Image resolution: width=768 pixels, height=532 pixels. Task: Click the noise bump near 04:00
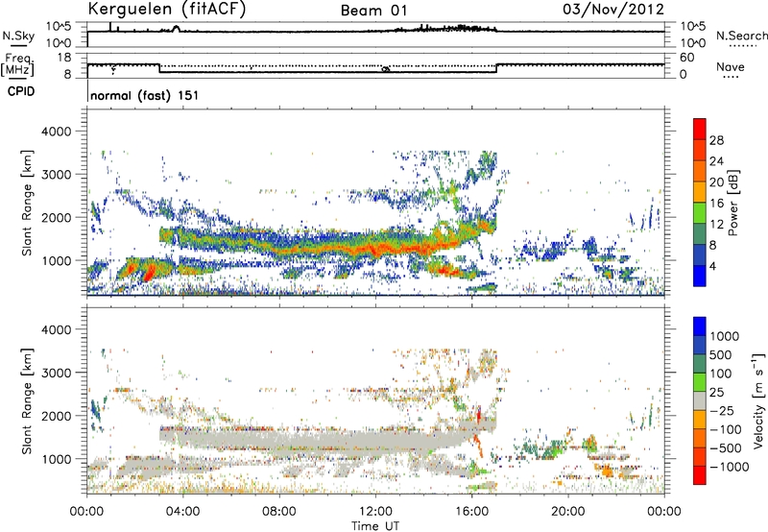(x=176, y=29)
